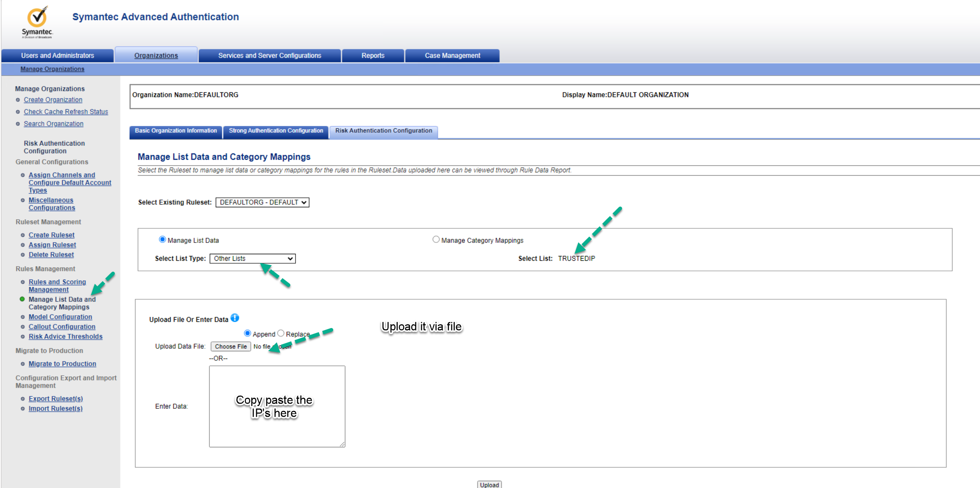Open the Export Ruleset(s) link
Viewport: 980px width, 488px height.
[56, 399]
